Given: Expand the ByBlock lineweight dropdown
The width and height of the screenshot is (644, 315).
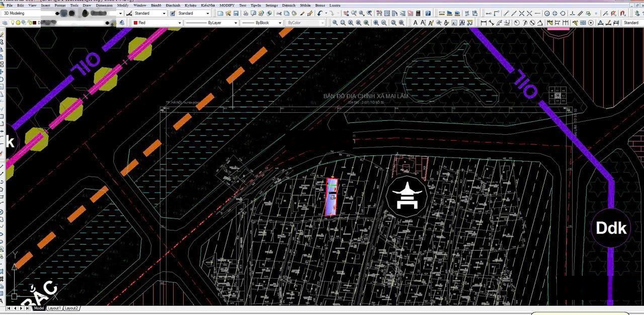Looking at the screenshot, I should (x=280, y=23).
